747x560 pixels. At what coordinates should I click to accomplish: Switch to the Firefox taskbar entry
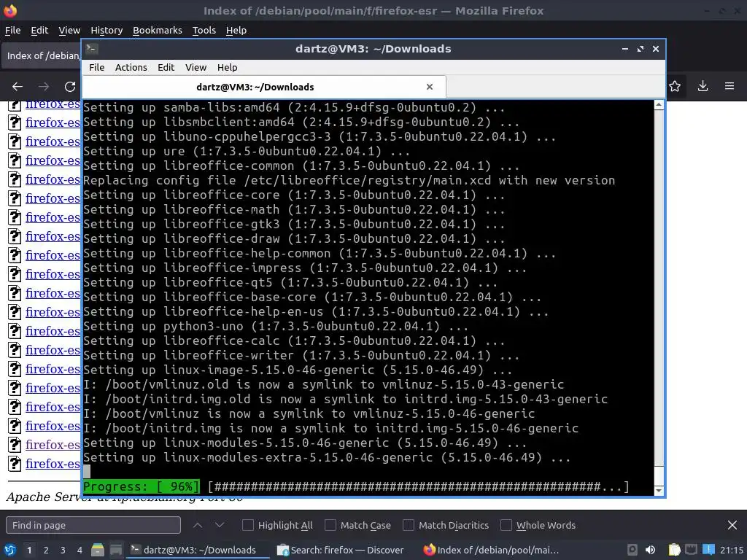coord(491,550)
